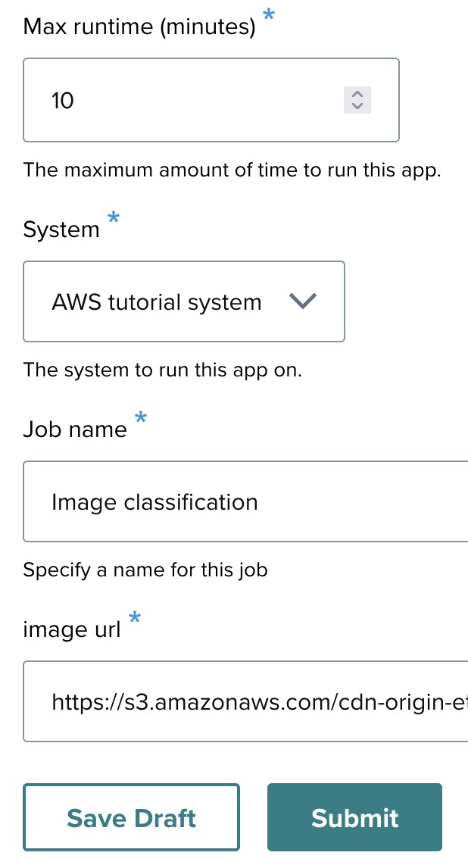Click the chevron arrow in System selector
Screen dimensions: 468x868
(x=302, y=301)
